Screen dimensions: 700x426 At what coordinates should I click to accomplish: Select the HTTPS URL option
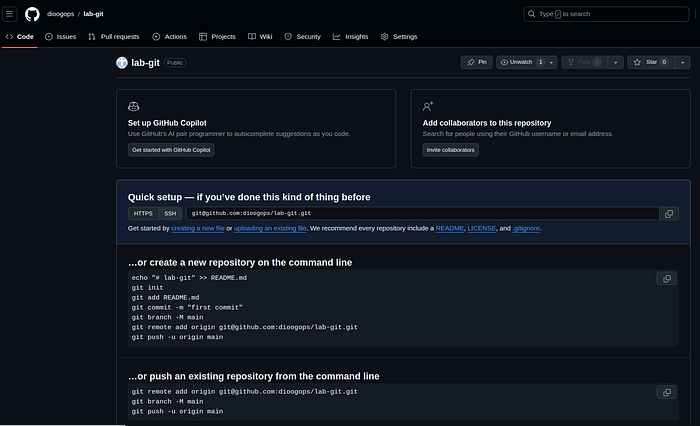[143, 213]
